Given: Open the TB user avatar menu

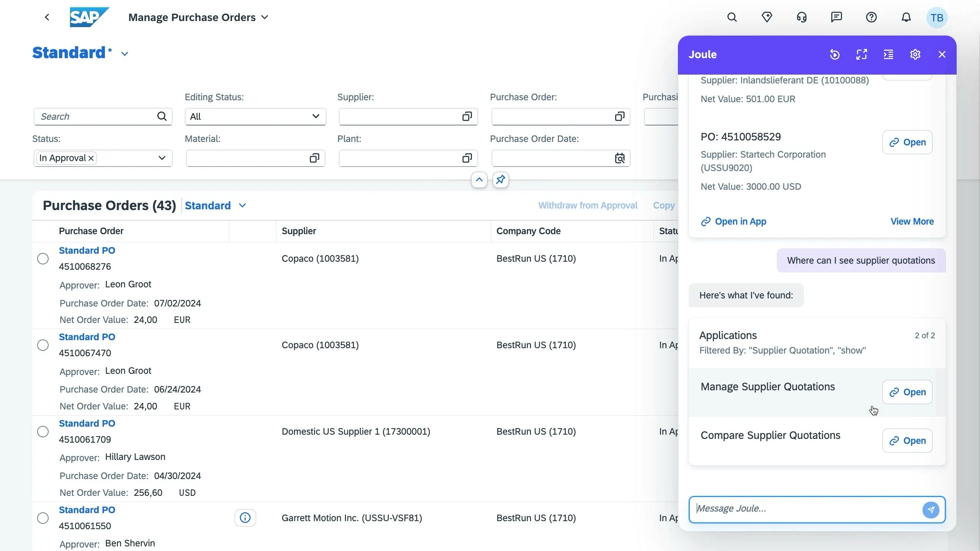Looking at the screenshot, I should pyautogui.click(x=937, y=18).
